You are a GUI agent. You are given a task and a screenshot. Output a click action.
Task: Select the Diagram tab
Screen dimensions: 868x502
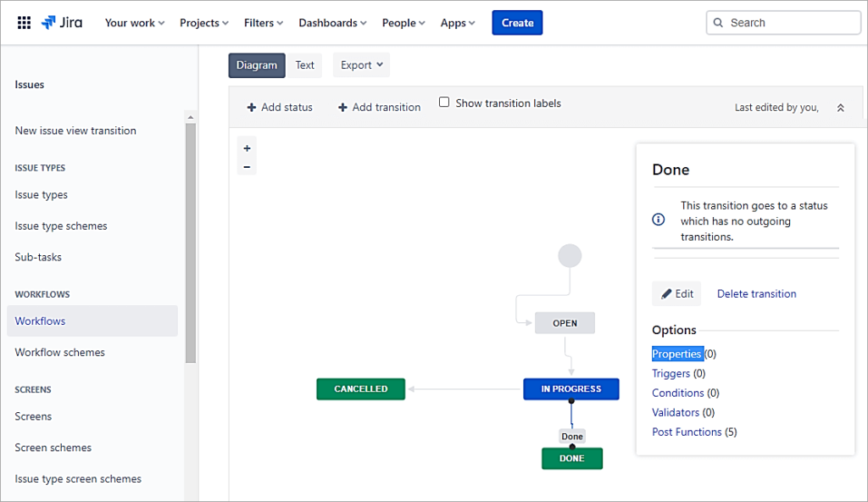click(x=256, y=64)
